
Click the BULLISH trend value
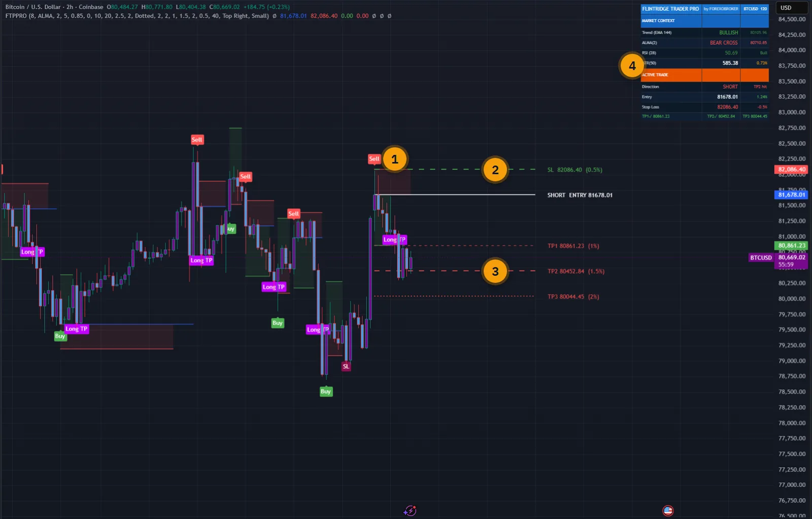(728, 33)
